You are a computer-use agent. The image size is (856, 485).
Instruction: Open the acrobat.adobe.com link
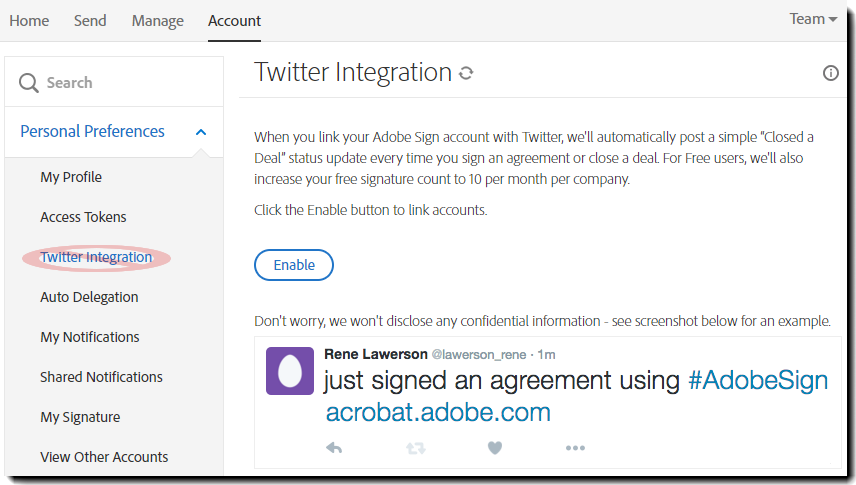coord(438,412)
